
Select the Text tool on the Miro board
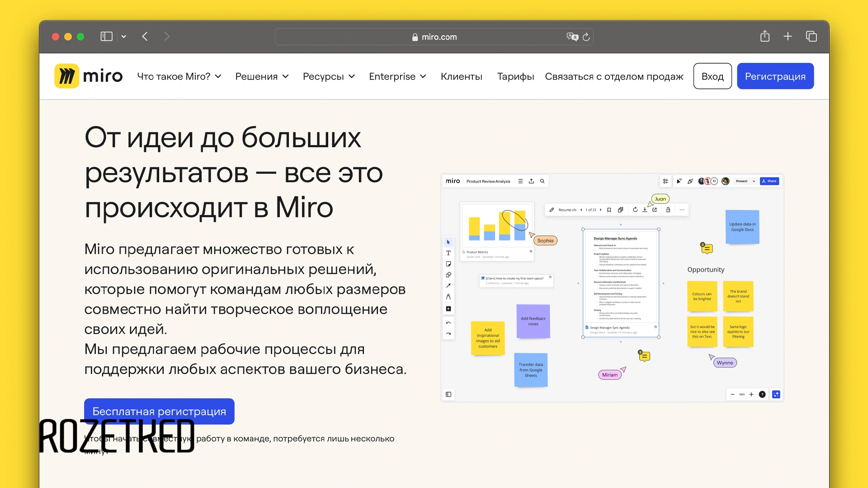point(448,253)
